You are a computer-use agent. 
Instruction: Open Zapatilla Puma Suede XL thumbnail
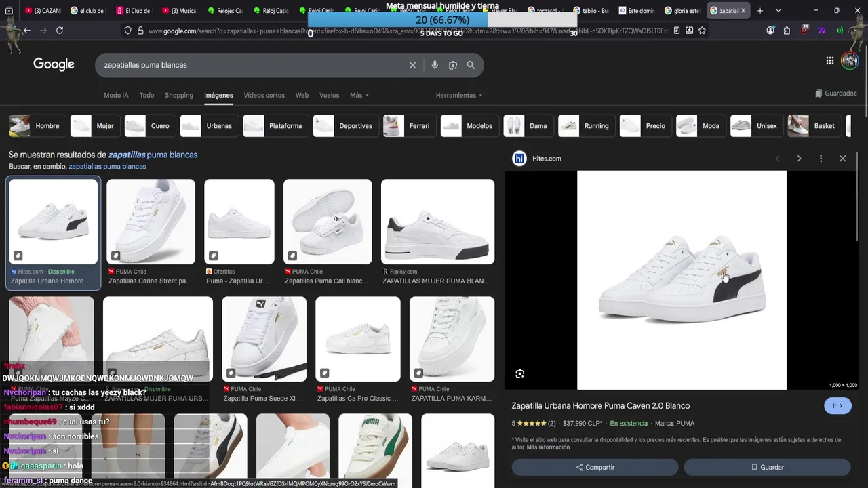264,339
